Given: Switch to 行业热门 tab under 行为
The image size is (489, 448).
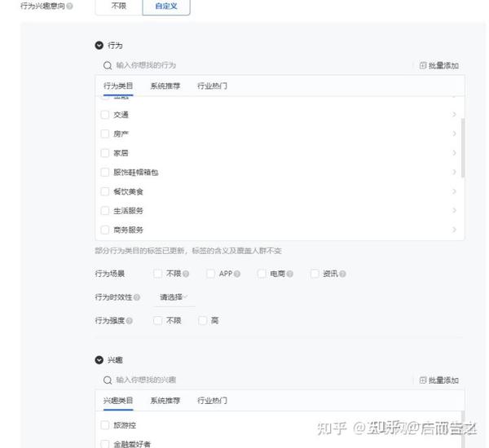Looking at the screenshot, I should pos(212,86).
